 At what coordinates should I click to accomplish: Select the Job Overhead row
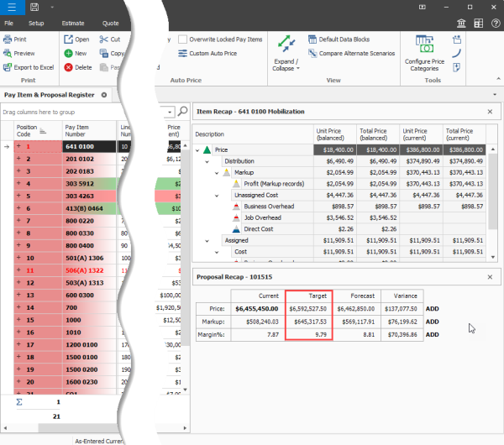click(x=263, y=217)
